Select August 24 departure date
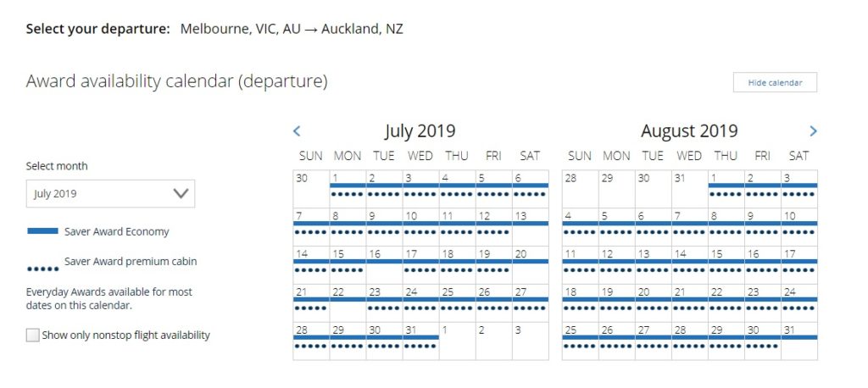Image resolution: width=868 pixels, height=388 pixels. point(798,303)
